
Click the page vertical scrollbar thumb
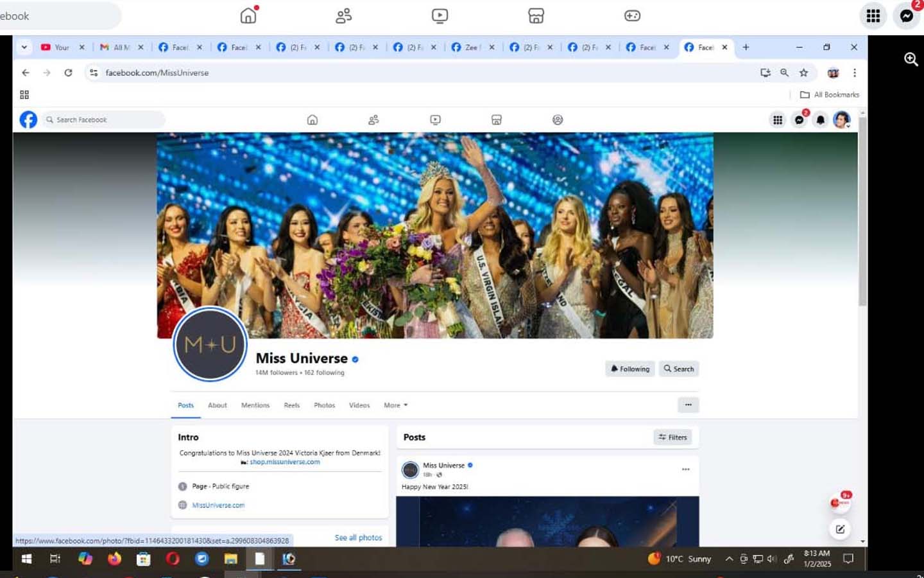(862, 211)
